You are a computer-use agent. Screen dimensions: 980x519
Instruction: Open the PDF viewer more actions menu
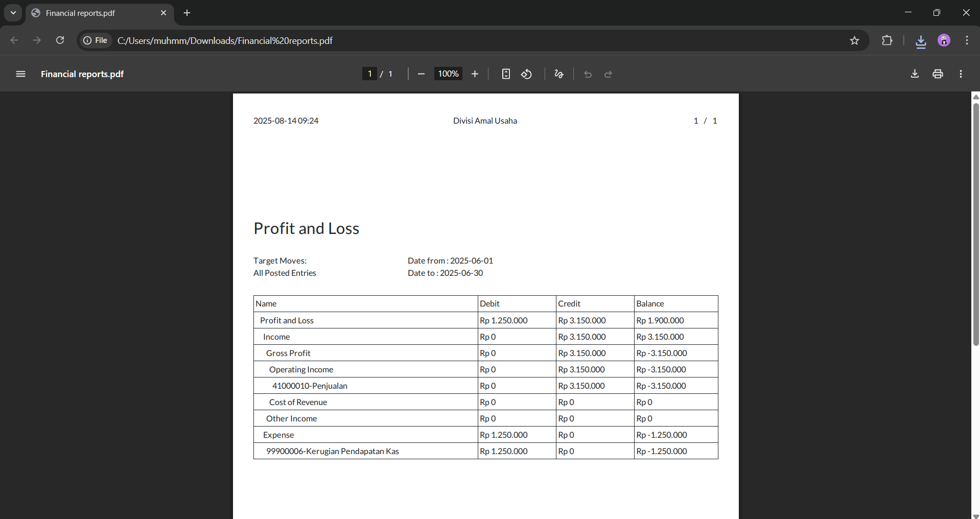[x=961, y=74]
